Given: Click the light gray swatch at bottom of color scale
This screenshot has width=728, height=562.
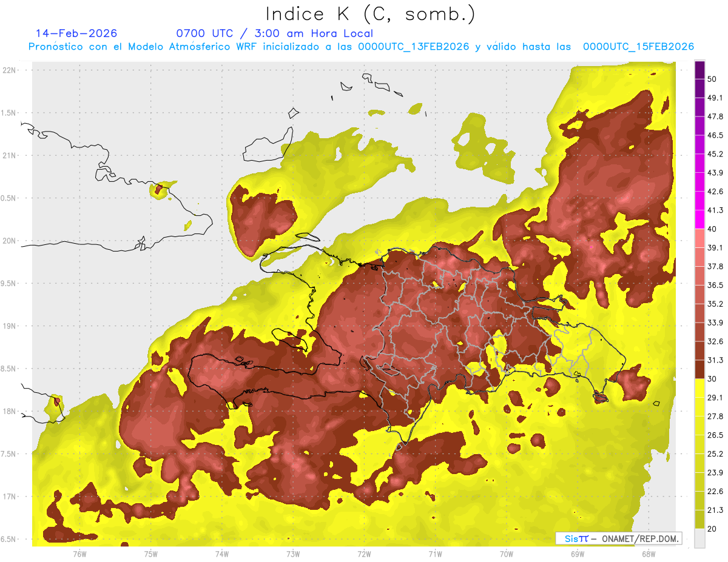Looking at the screenshot, I should click(699, 538).
